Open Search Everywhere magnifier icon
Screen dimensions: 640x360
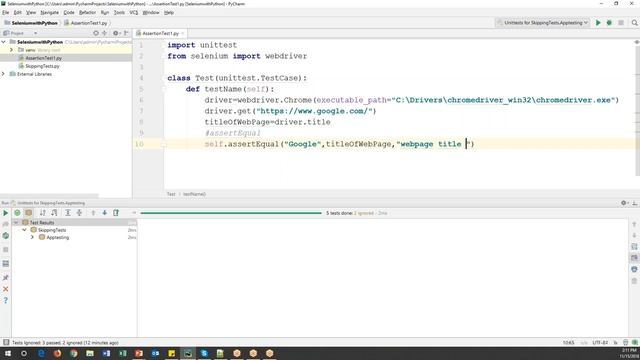point(634,23)
